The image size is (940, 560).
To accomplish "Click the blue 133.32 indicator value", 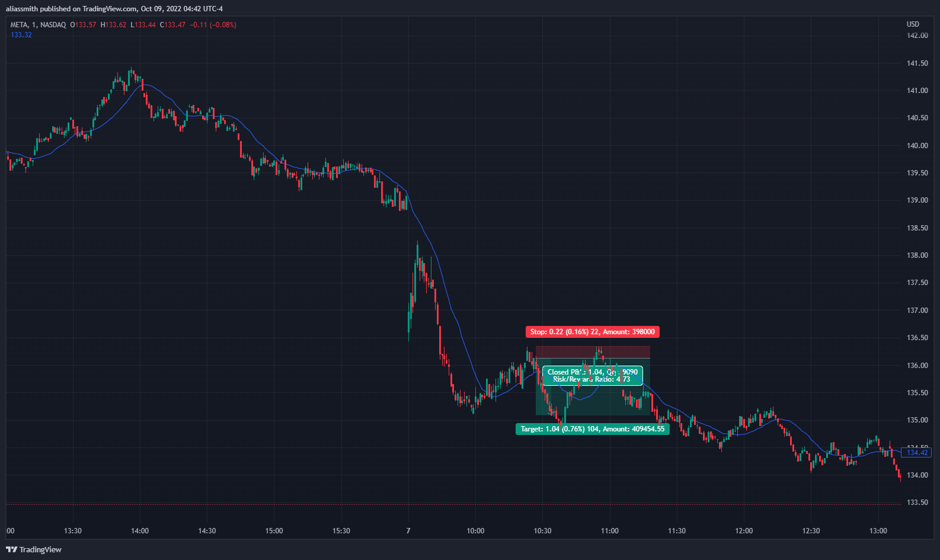I will click(x=21, y=35).
